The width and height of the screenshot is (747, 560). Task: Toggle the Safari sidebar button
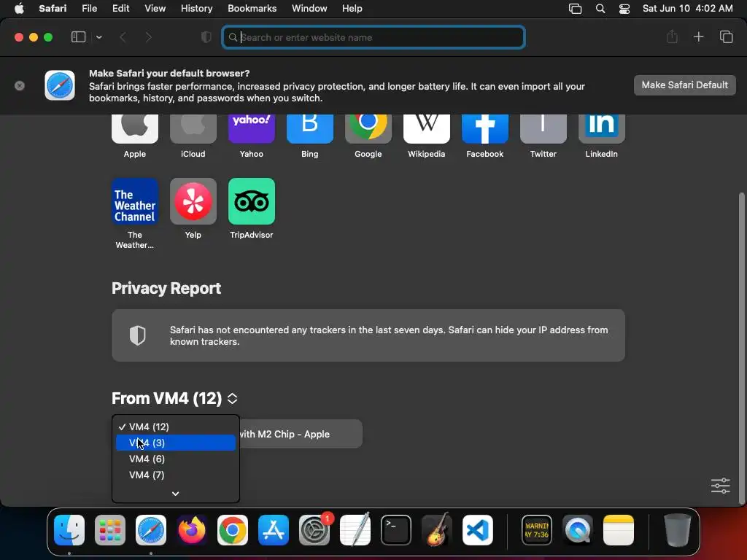(x=78, y=37)
